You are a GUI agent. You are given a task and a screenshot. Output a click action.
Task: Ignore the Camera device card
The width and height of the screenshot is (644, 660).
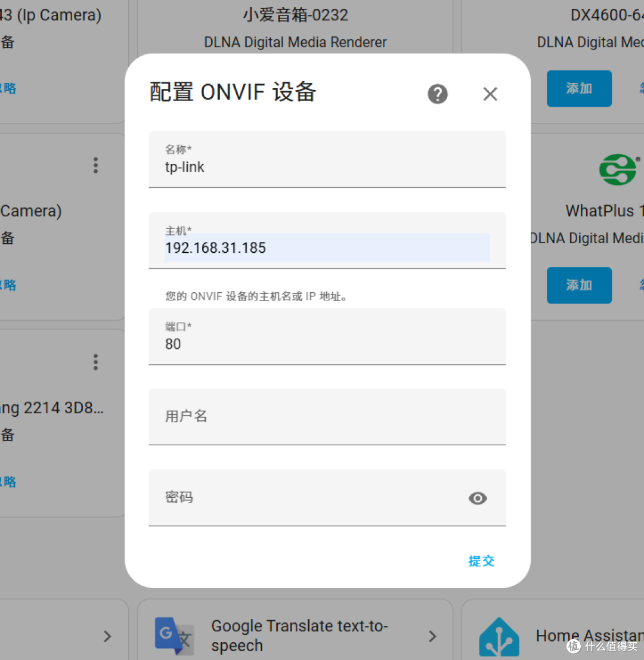point(8,285)
